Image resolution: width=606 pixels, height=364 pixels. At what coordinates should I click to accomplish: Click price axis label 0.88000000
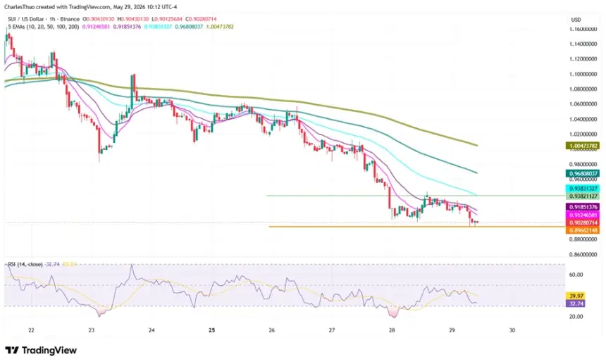point(583,239)
